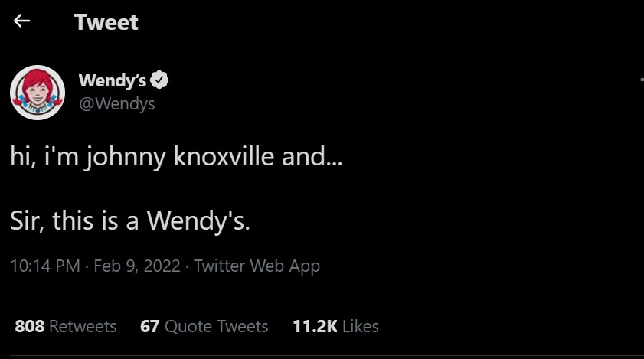Click the Wendy's display name
The height and width of the screenshot is (359, 644).
tap(113, 80)
